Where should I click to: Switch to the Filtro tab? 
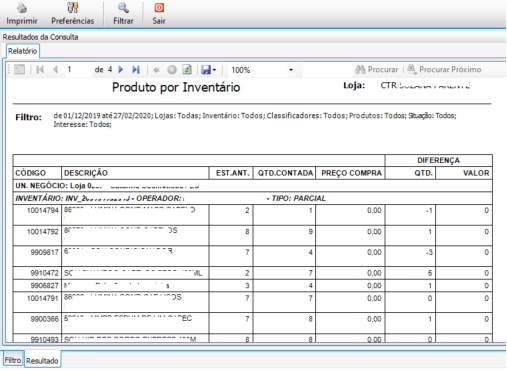click(13, 360)
